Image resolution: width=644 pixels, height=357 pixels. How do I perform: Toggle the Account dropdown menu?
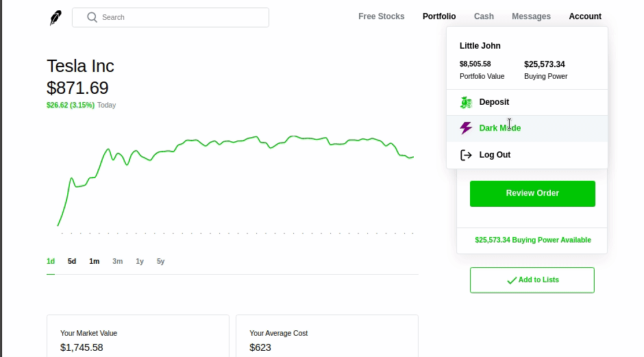pos(585,16)
